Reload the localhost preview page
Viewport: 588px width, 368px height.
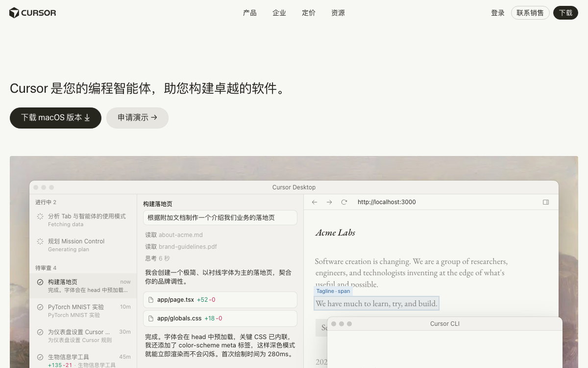tap(344, 202)
